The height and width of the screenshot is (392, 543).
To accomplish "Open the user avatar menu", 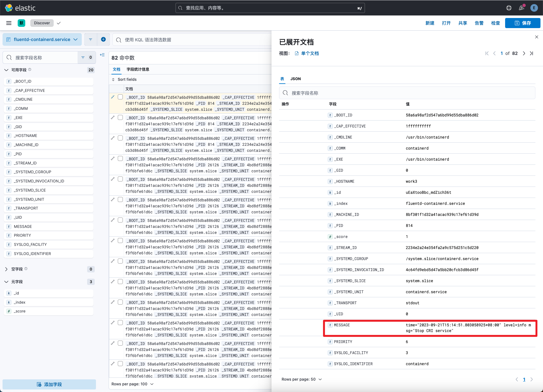I will (x=534, y=8).
